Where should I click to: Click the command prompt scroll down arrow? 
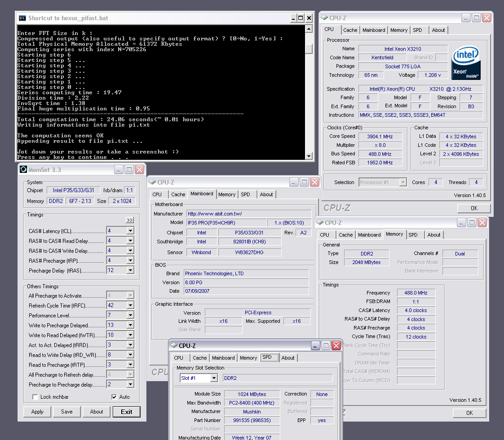[309, 156]
